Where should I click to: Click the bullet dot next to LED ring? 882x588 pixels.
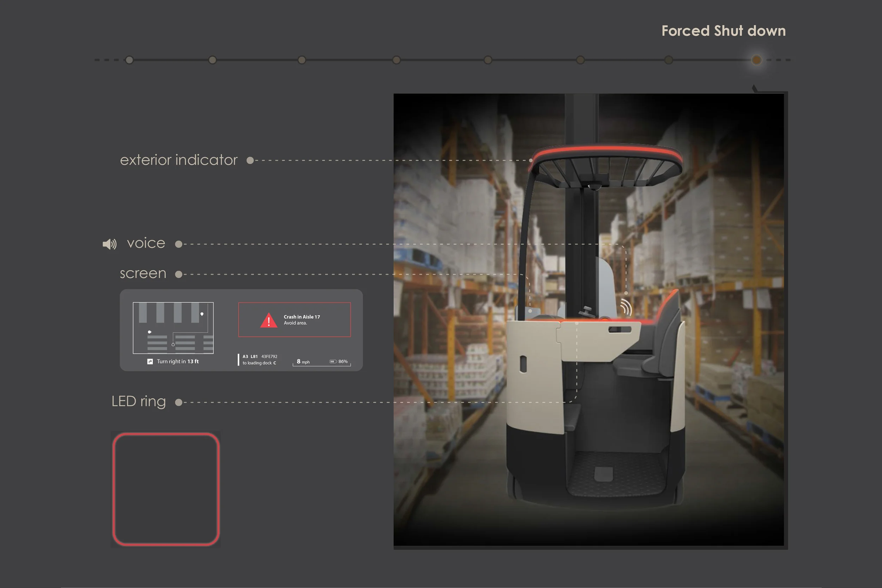click(x=179, y=402)
